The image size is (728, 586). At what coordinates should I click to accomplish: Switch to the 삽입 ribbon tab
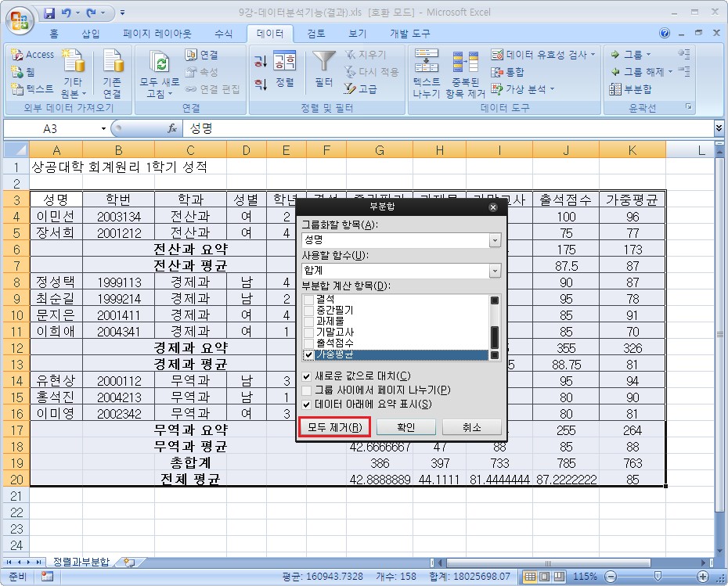(x=91, y=34)
